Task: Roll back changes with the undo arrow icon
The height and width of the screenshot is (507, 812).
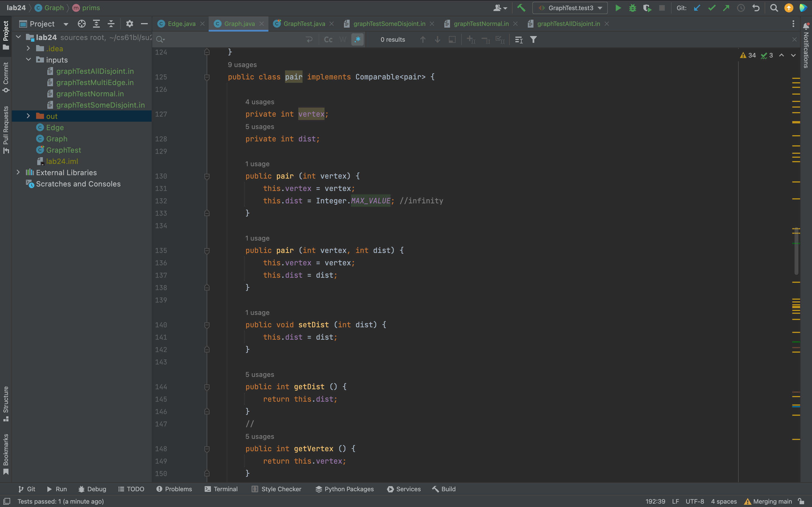Action: coord(756,8)
